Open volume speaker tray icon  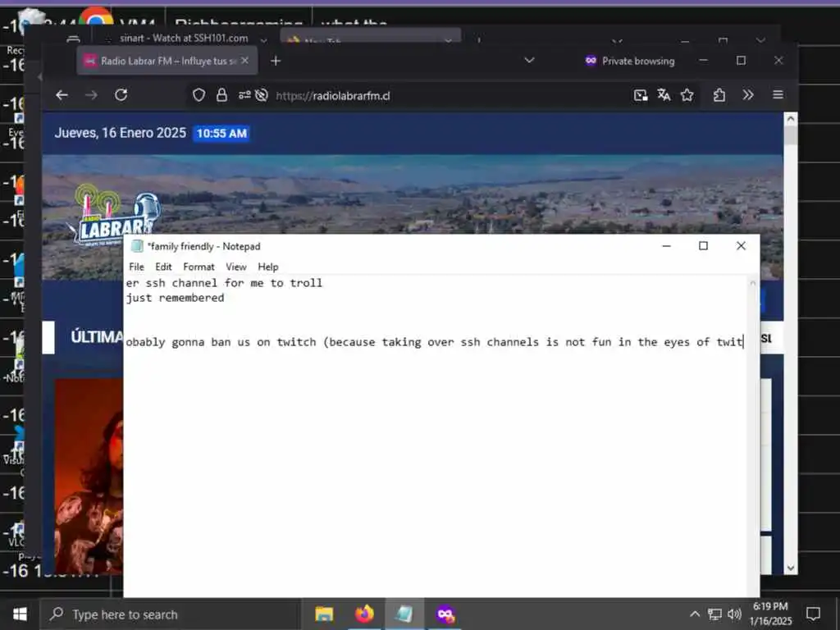tap(734, 614)
